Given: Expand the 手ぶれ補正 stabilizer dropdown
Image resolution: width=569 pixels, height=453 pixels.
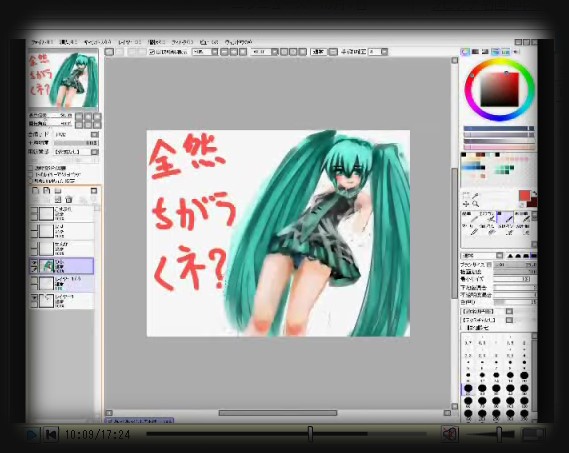Looking at the screenshot, I should [384, 52].
